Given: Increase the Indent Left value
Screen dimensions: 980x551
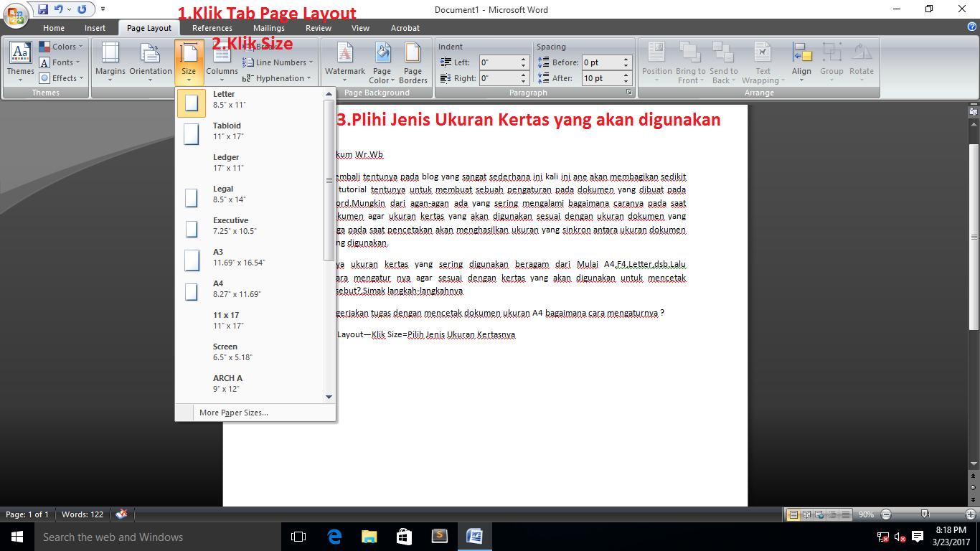Looking at the screenshot, I should [x=524, y=59].
